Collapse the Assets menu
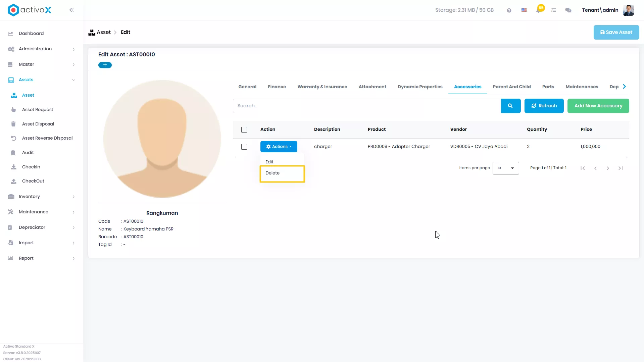The image size is (644, 362). click(x=42, y=80)
